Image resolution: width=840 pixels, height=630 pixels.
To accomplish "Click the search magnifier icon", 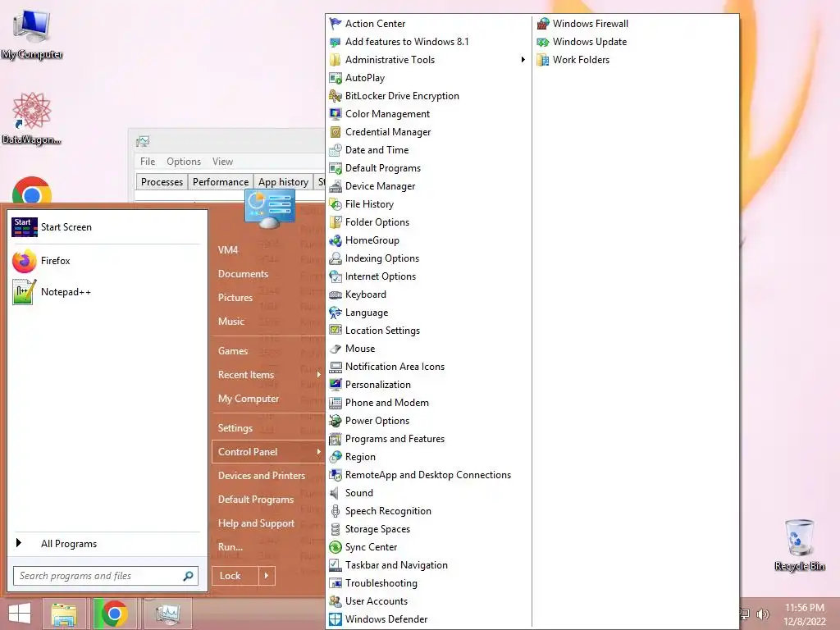I will coord(188,576).
